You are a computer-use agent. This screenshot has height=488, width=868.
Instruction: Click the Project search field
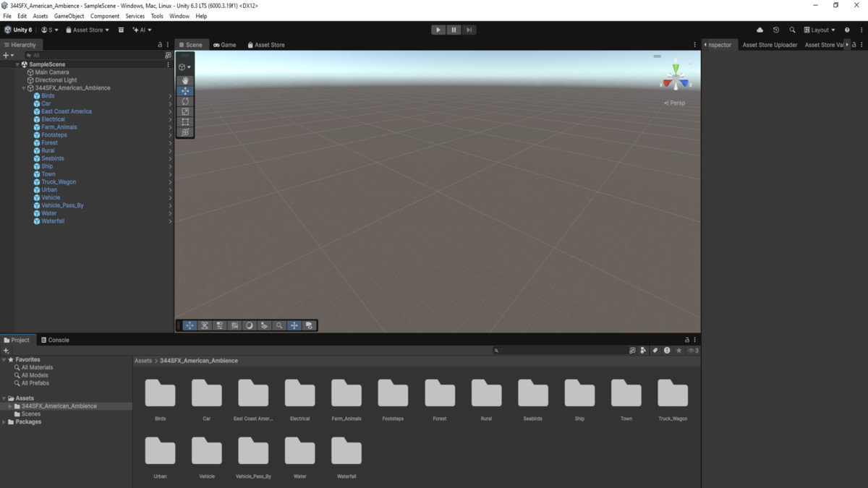[560, 351]
